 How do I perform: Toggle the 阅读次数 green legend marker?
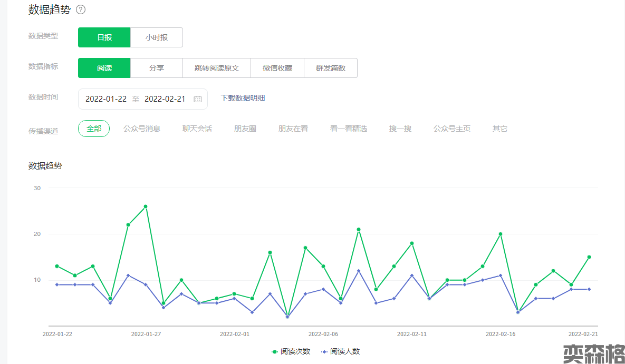pyautogui.click(x=275, y=351)
